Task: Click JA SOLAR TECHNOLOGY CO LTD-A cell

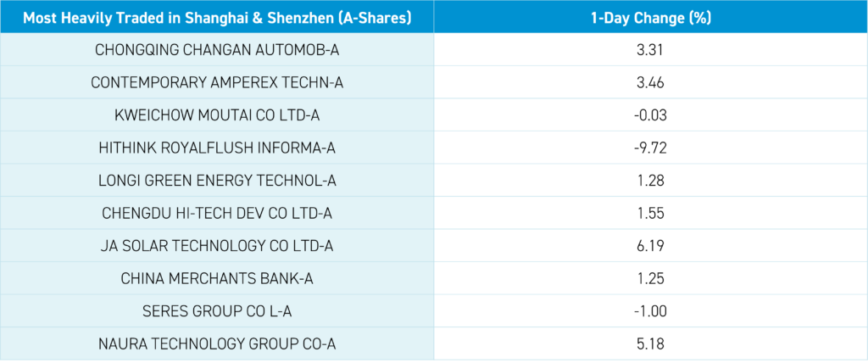Action: click(217, 246)
